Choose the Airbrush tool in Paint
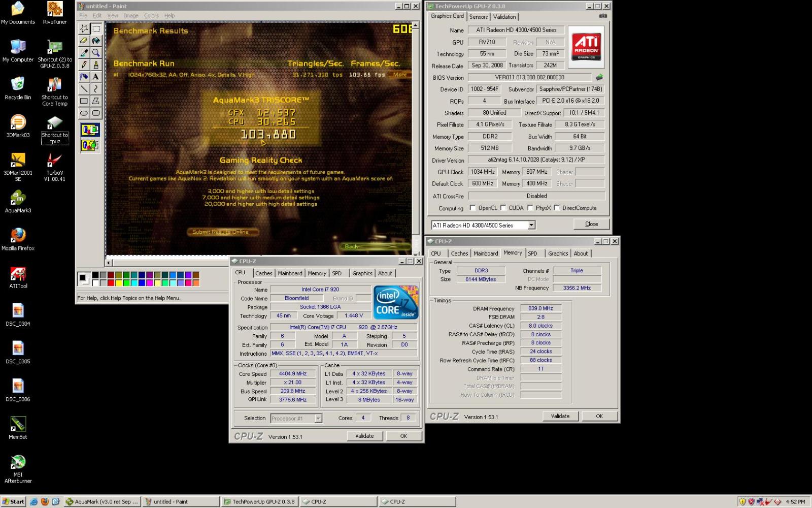Image resolution: width=812 pixels, height=508 pixels. click(84, 77)
